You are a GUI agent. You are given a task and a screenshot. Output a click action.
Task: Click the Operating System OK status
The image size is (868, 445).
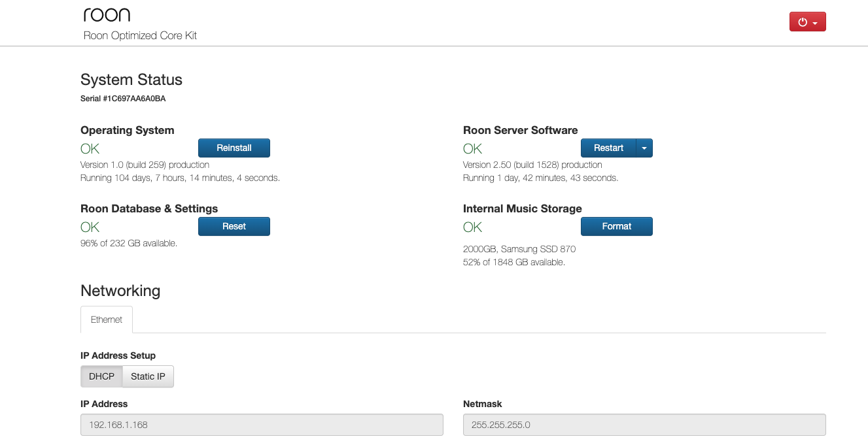(x=90, y=148)
